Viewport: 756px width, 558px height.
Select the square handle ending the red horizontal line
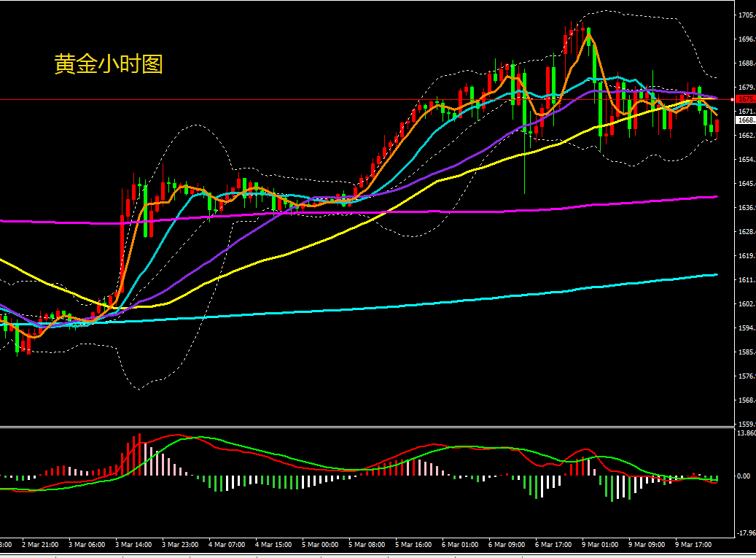click(x=733, y=99)
